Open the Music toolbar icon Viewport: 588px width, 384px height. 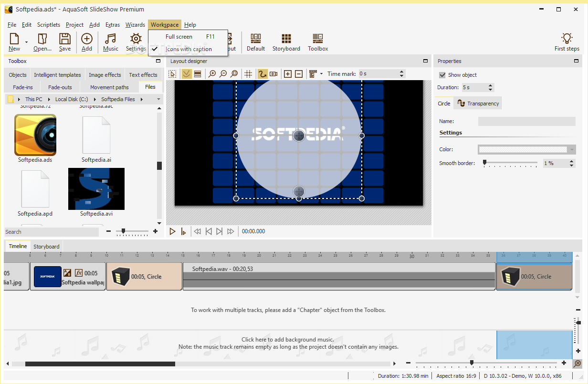click(x=111, y=42)
